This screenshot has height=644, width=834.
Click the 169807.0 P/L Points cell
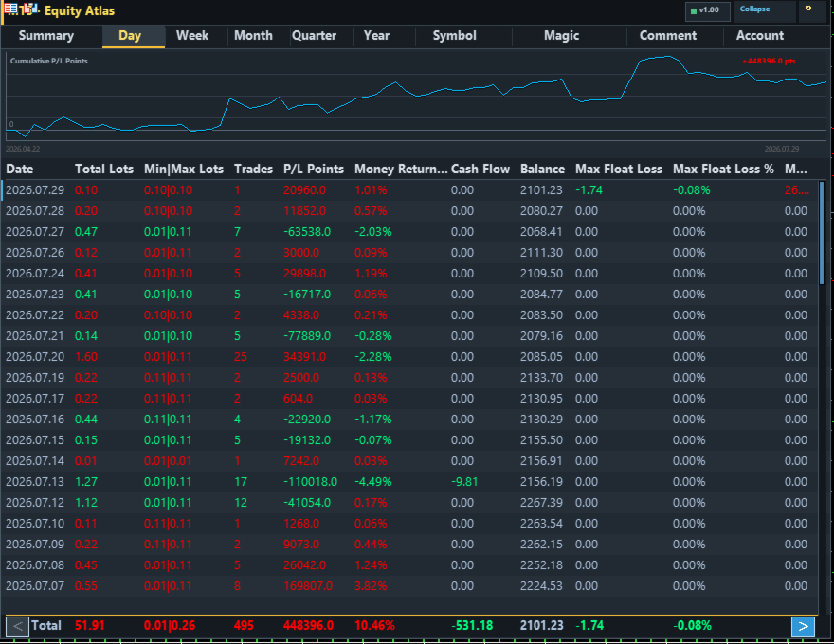tap(308, 586)
